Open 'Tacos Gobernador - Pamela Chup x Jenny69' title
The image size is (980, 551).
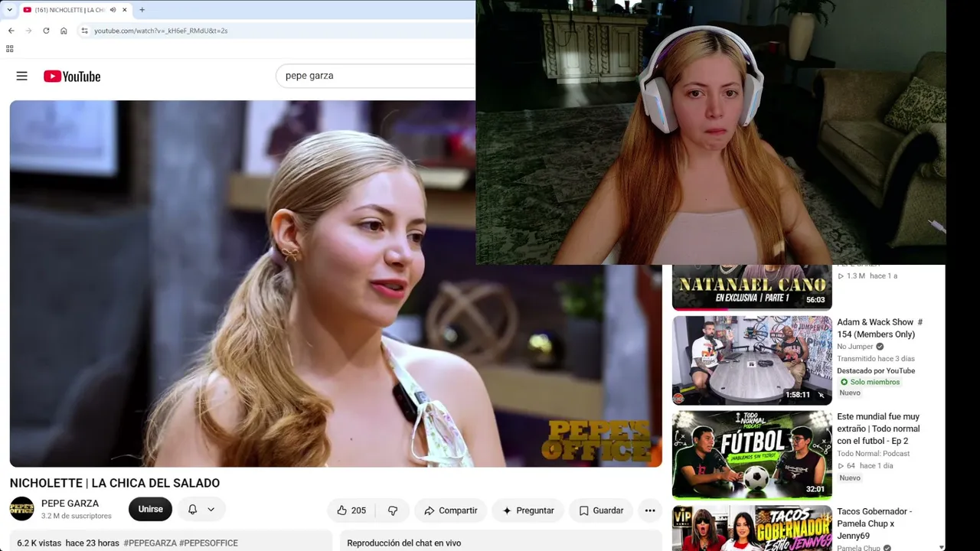pos(874,523)
